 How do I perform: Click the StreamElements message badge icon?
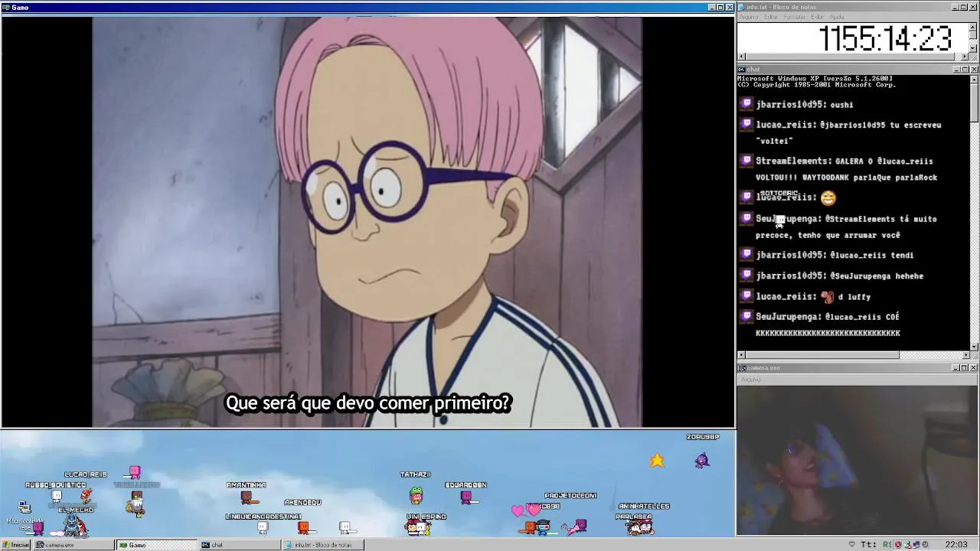(x=746, y=161)
